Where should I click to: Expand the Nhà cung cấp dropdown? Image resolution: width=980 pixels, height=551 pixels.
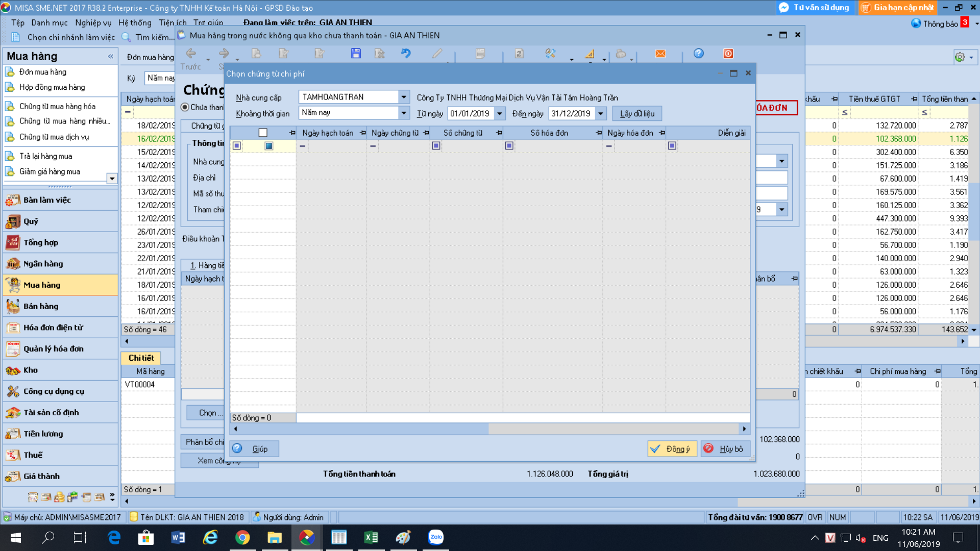(x=404, y=97)
